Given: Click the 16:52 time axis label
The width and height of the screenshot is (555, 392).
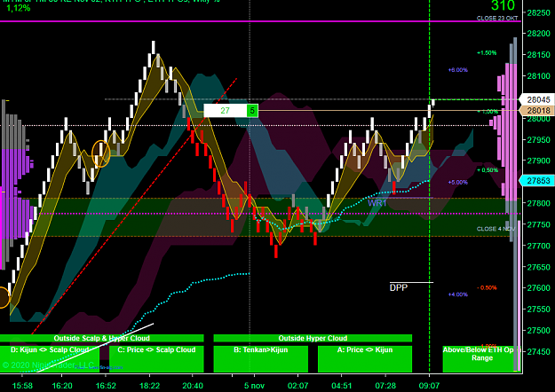Looking at the screenshot, I should coord(106,386).
